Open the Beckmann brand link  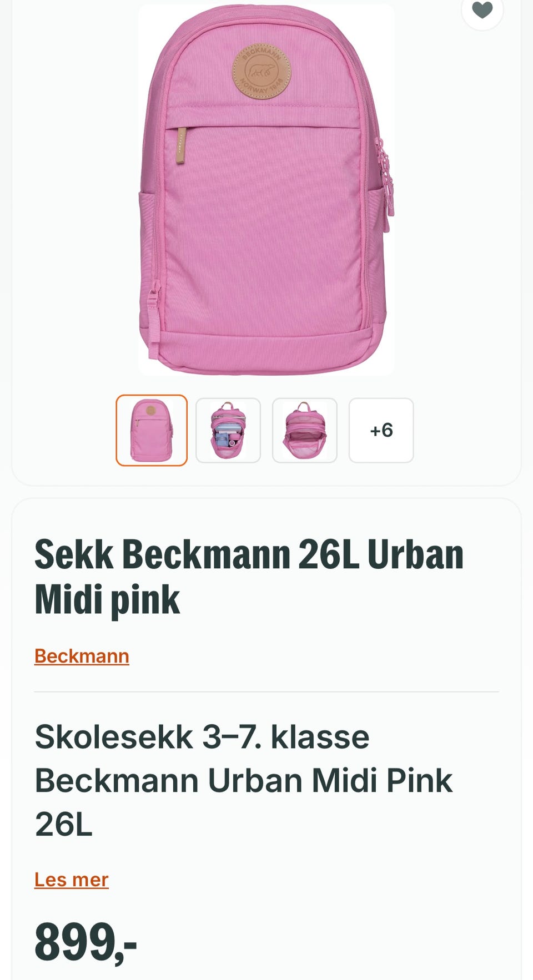(x=82, y=656)
